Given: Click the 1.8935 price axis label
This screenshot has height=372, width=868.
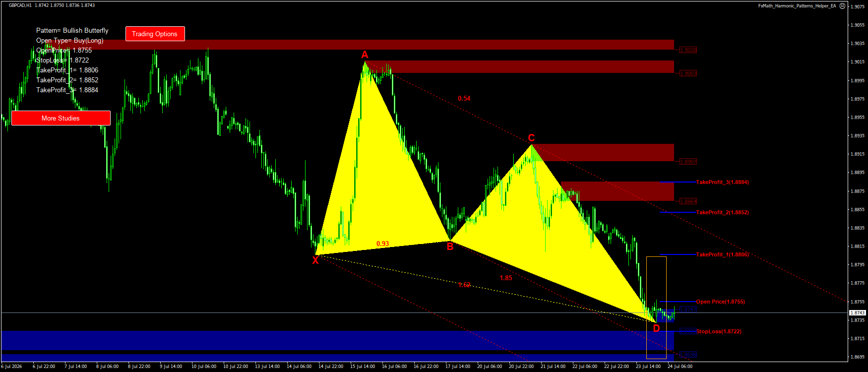Looking at the screenshot, I should (858, 135).
